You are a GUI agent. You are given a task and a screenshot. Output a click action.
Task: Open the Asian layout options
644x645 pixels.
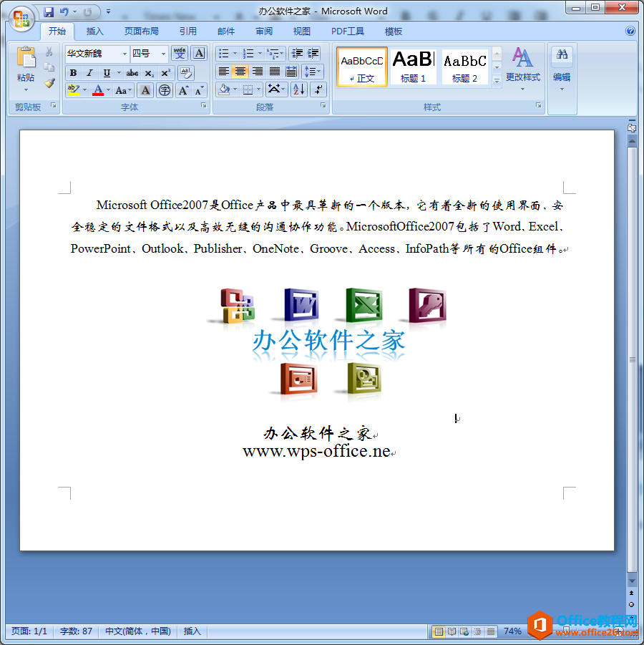[x=275, y=89]
